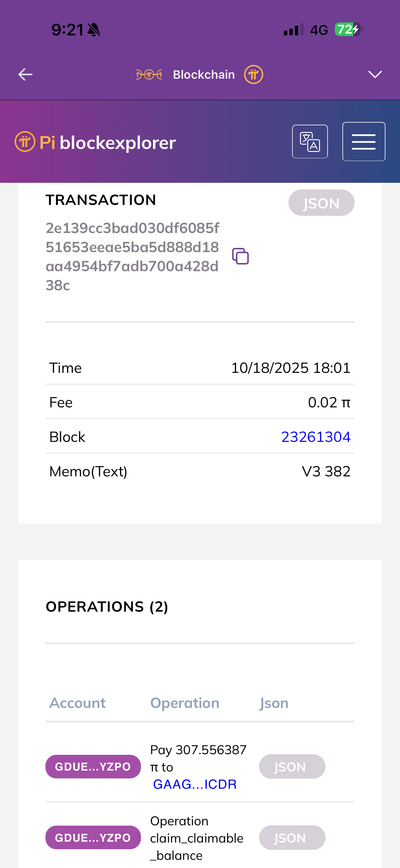Image resolution: width=400 pixels, height=868 pixels.
Task: Tap the silent bell status icon
Action: [x=94, y=30]
